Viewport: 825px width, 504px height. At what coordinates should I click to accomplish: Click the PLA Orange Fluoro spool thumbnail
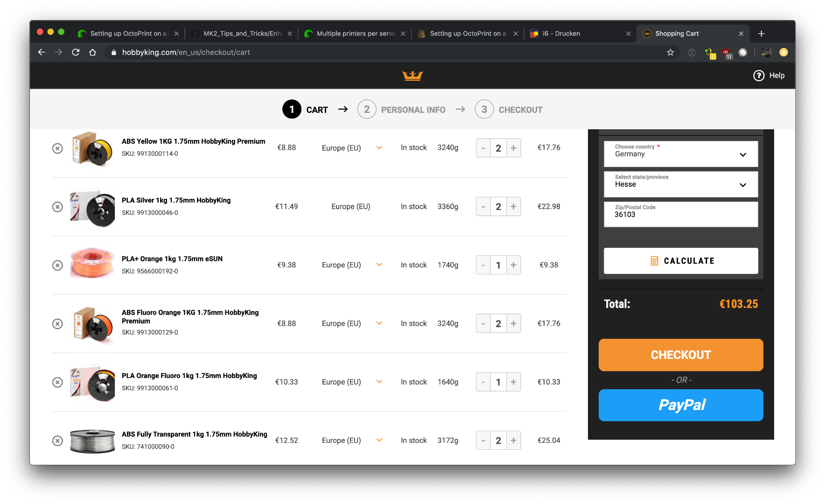92,383
